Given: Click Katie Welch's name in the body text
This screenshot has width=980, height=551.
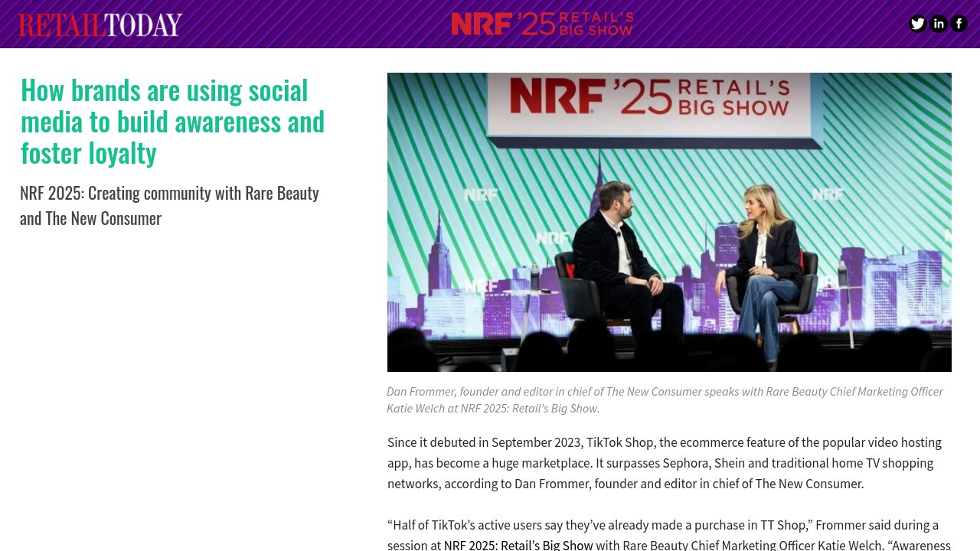Looking at the screenshot, I should click(x=848, y=545).
